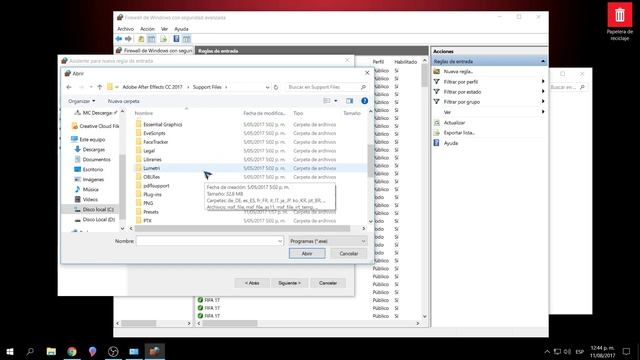
Task: Sort by Nombre column header
Action: [144, 113]
